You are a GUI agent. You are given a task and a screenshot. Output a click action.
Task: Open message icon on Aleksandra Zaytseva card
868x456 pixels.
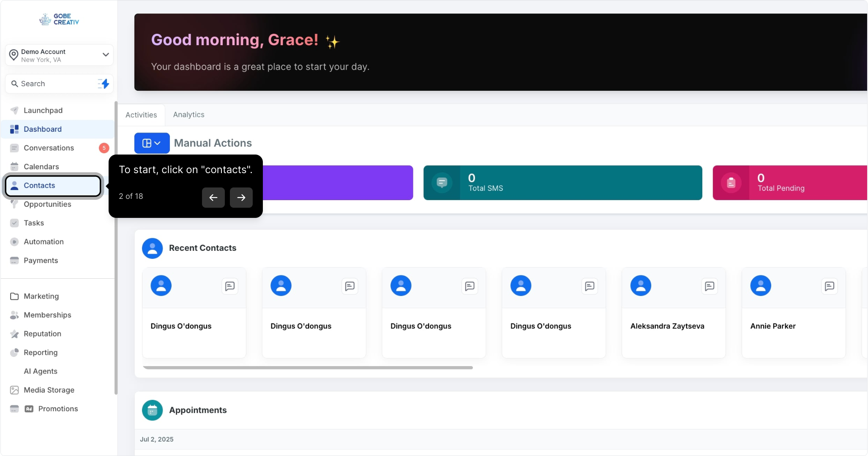click(710, 286)
